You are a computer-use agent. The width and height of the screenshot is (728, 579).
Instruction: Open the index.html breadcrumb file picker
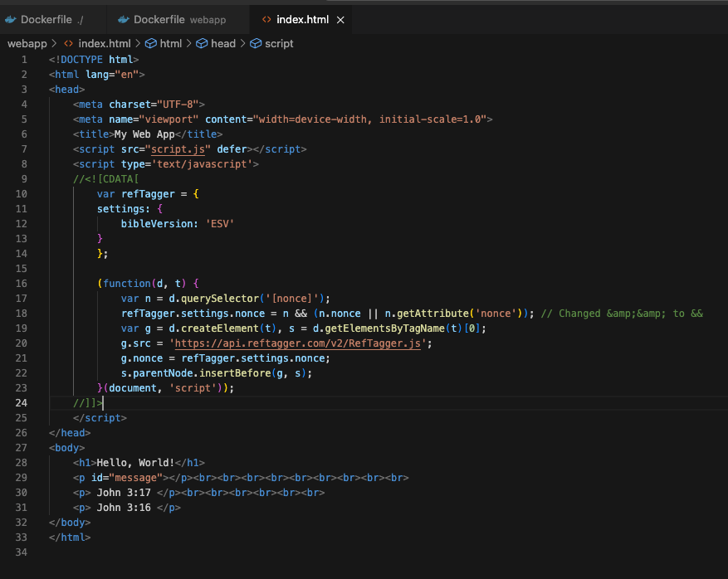click(104, 43)
